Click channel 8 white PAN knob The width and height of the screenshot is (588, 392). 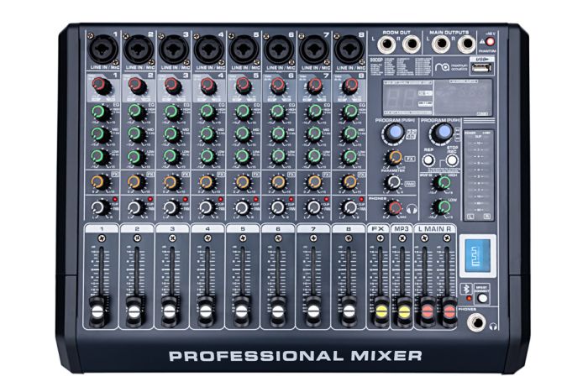pyautogui.click(x=346, y=206)
